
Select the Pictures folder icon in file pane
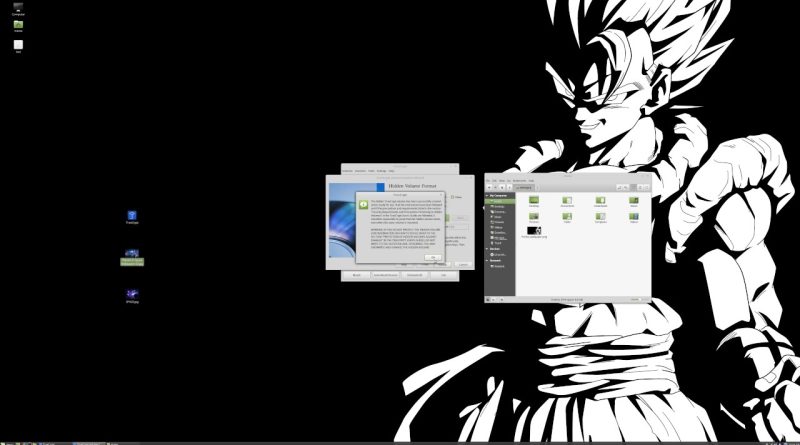coord(534,216)
